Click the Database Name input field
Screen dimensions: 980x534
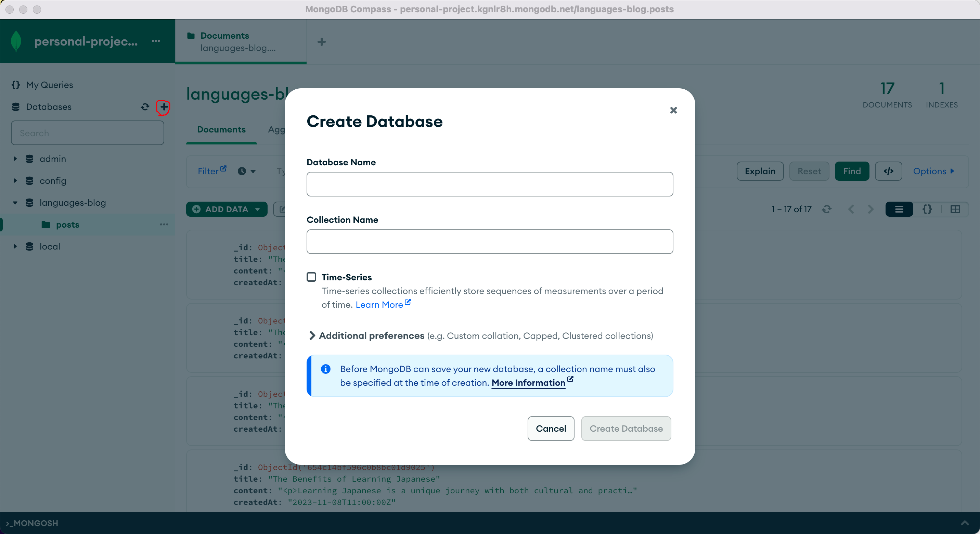tap(490, 184)
